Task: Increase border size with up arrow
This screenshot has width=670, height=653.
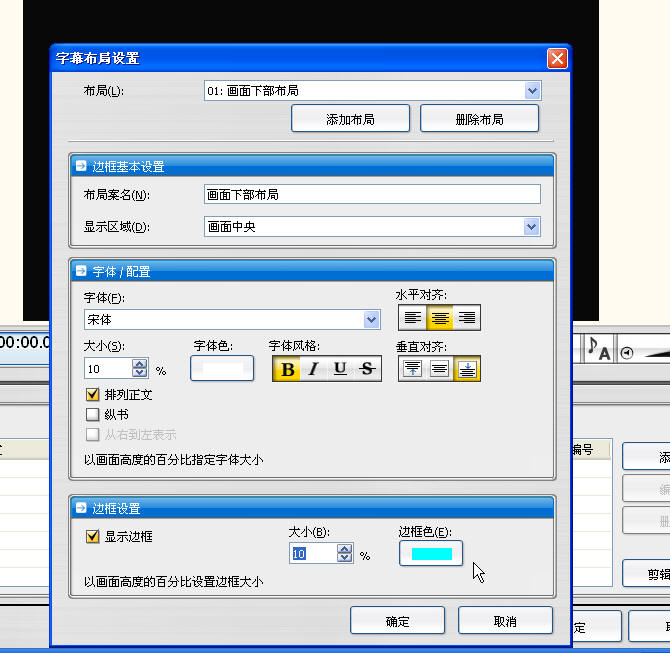Action: point(344,549)
